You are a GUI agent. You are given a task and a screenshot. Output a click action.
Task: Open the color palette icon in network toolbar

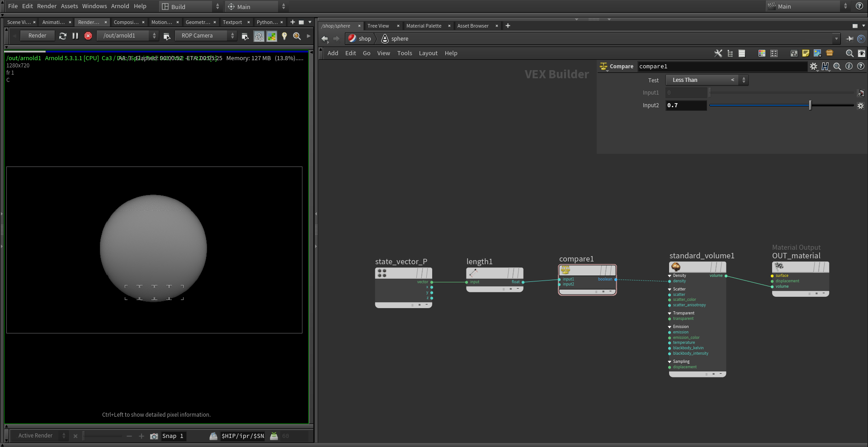point(762,53)
